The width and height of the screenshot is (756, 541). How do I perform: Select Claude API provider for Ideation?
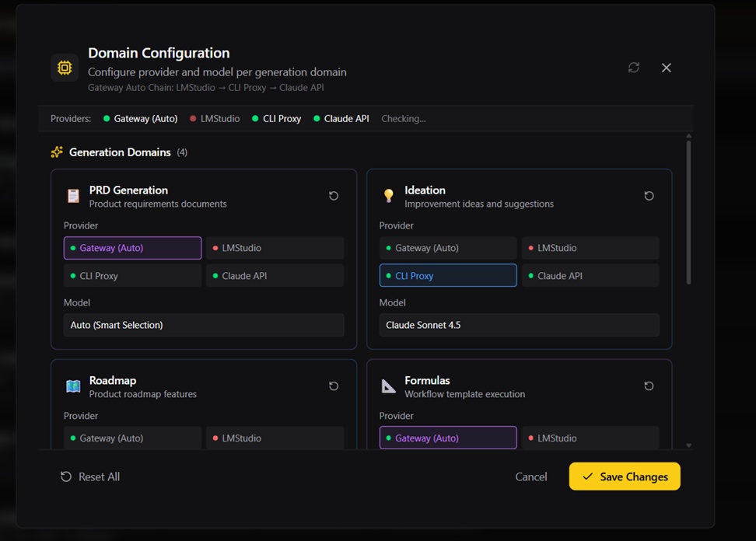(x=590, y=276)
